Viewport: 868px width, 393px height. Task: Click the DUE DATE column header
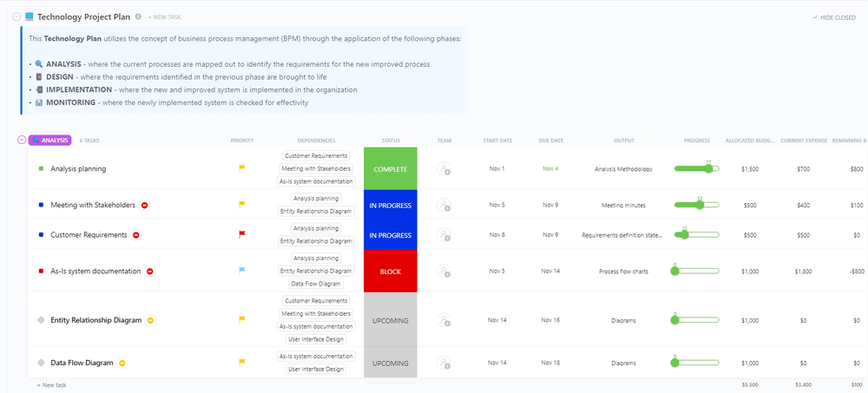(x=550, y=141)
